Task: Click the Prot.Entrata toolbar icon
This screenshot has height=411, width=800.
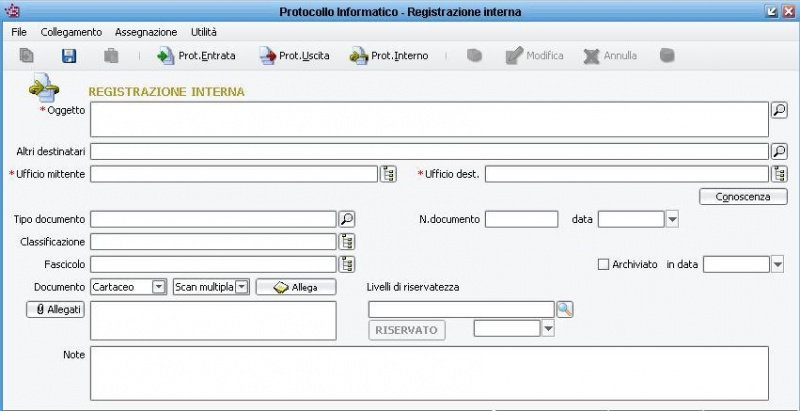Action: pyautogui.click(x=165, y=56)
